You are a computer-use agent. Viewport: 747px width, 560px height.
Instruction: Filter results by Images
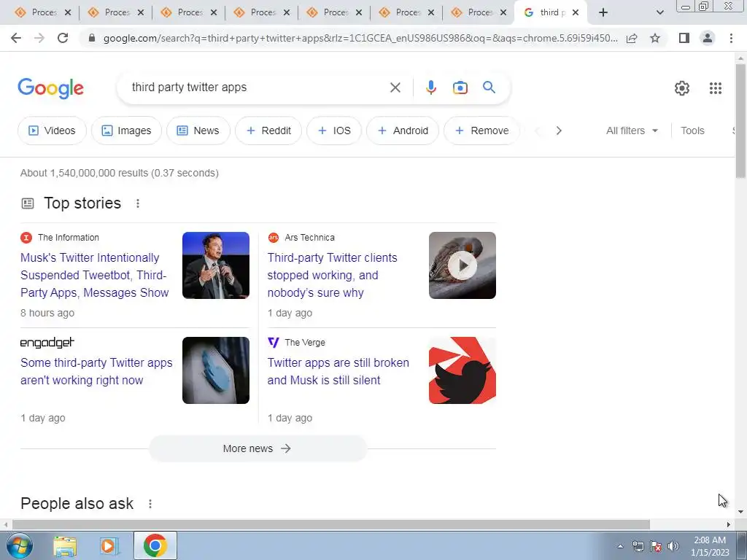click(x=126, y=131)
